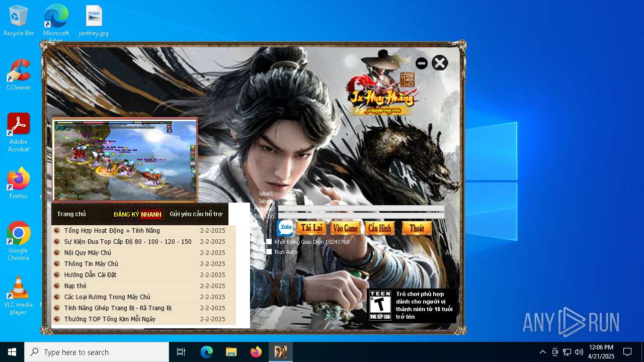Minimize the game launcher window
The width and height of the screenshot is (644, 362).
coord(422,63)
